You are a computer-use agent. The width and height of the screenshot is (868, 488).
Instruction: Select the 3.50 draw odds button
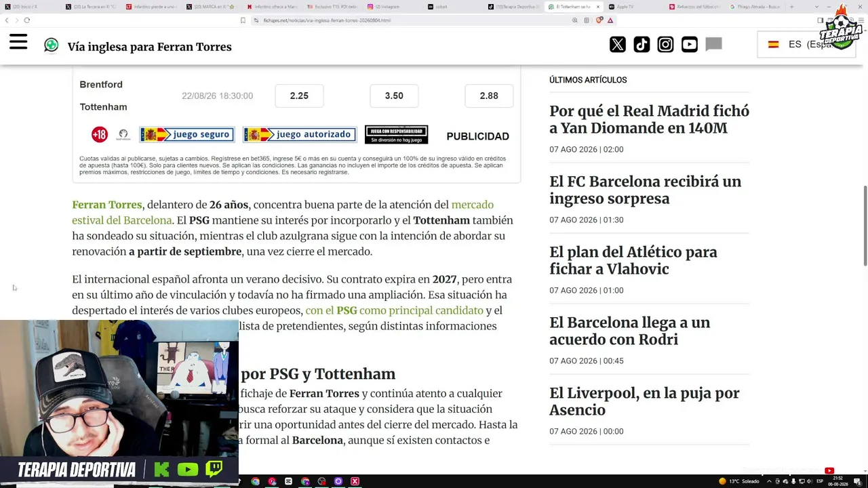(x=394, y=96)
